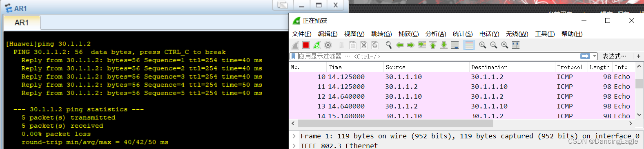Zoom out on packet text
Viewport: 644px width, 149px height.
point(494,45)
